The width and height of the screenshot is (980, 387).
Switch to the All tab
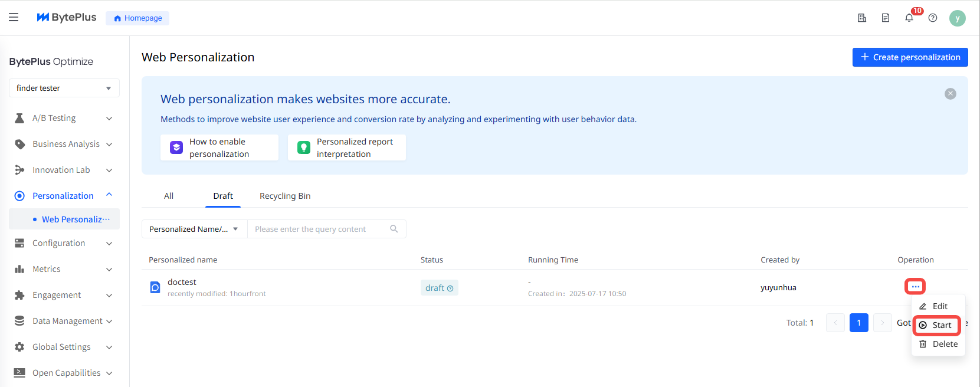click(x=169, y=196)
